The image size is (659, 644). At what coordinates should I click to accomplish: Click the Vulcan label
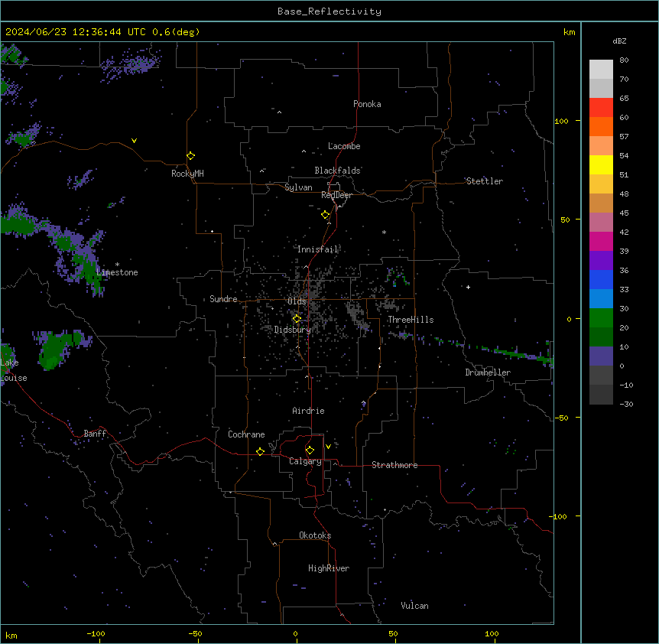414,606
